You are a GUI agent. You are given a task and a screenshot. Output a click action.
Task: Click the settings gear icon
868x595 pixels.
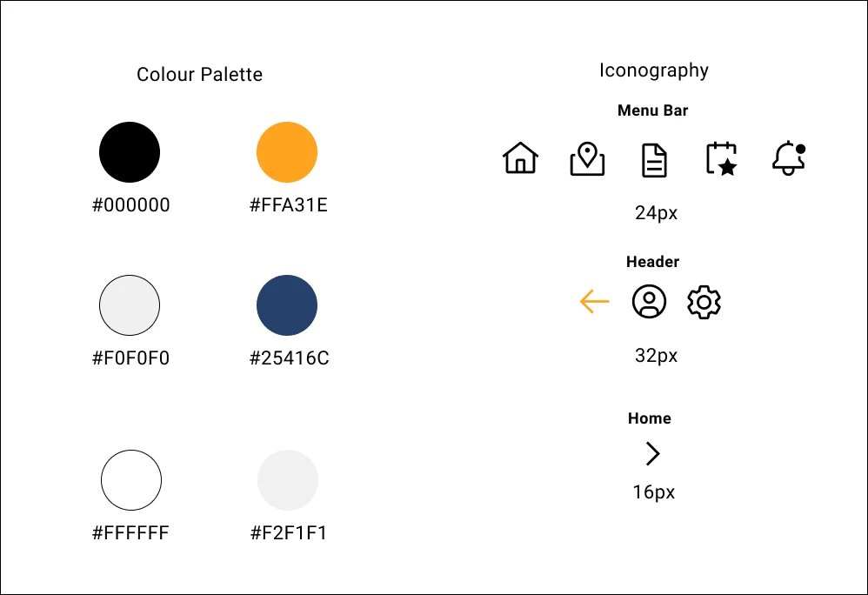pos(704,302)
